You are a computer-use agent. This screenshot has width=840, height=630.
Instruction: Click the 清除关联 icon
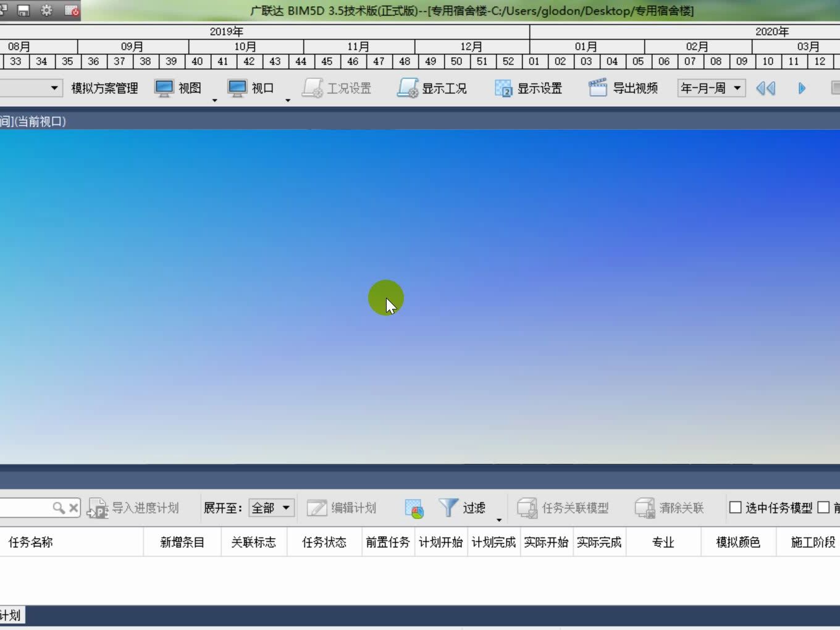coord(645,508)
